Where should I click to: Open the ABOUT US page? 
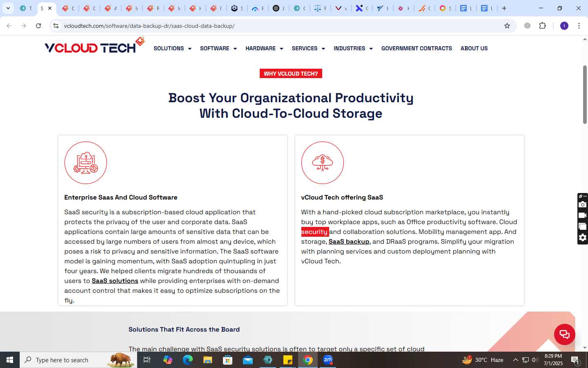click(474, 48)
